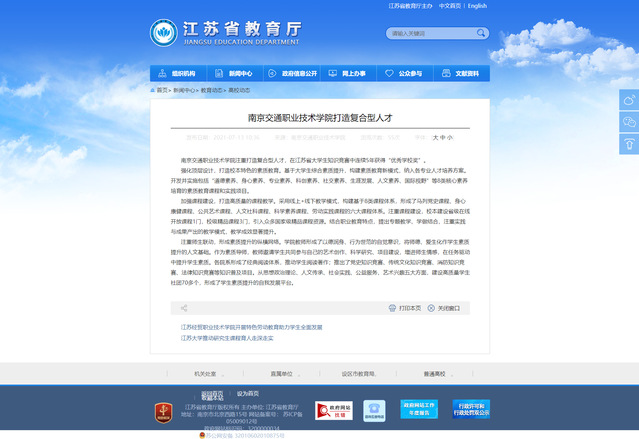Expand the 设区市教育局 dropdown
Screen dimensions: 639x439
click(x=360, y=373)
